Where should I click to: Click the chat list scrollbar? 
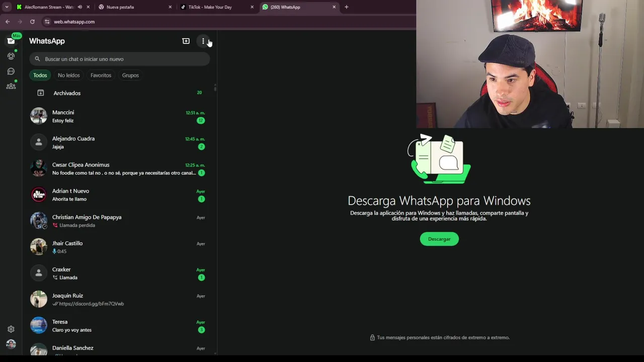pos(215,88)
